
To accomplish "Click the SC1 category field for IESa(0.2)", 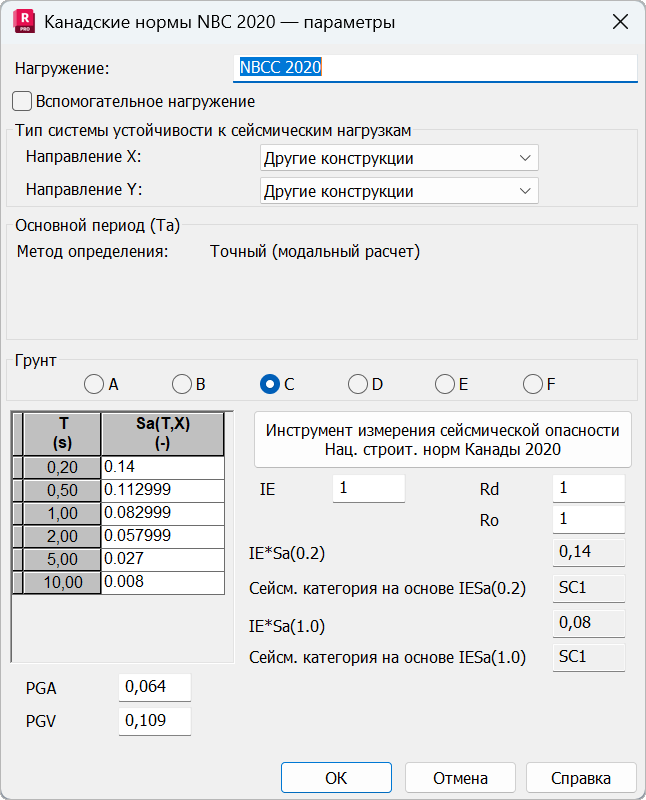I will (x=589, y=588).
